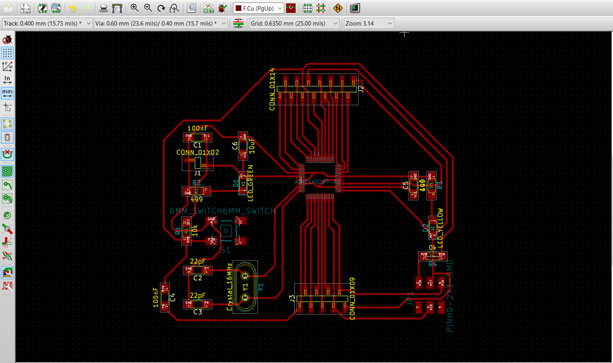
Task: Show tracks in sketch mode
Action: 7,242
